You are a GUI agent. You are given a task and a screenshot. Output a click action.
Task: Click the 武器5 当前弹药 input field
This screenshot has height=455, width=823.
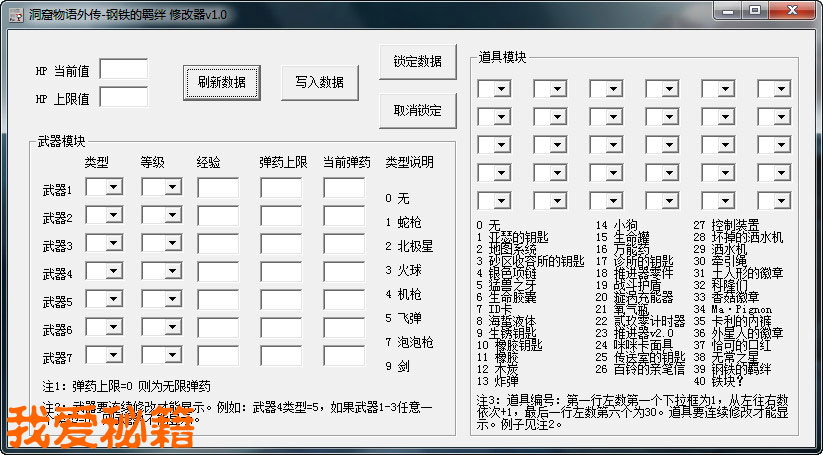[x=344, y=300]
